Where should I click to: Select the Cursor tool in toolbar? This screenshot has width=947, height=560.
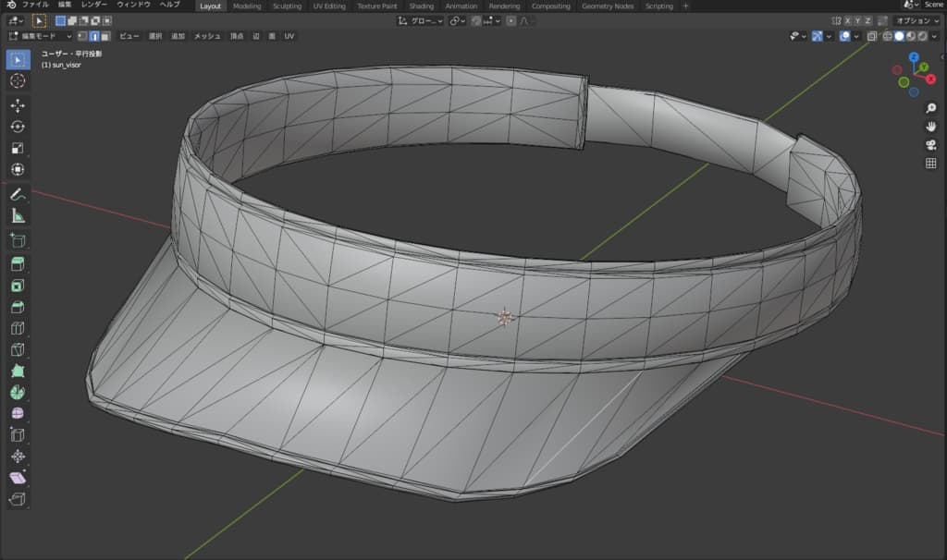[18, 81]
